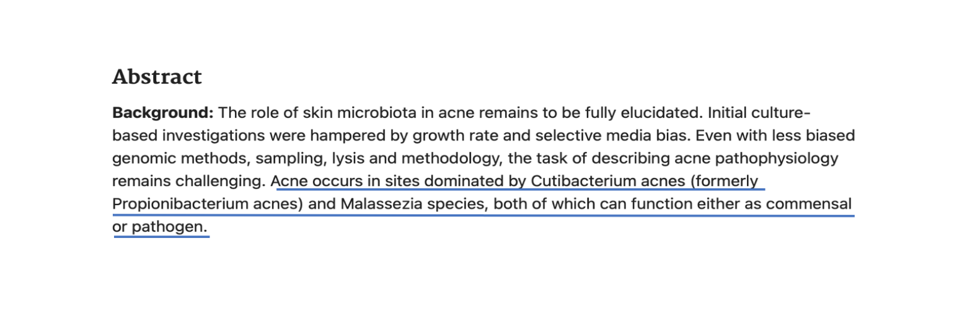
Task: Click the word 'pathophysiology'
Action: click(x=776, y=159)
